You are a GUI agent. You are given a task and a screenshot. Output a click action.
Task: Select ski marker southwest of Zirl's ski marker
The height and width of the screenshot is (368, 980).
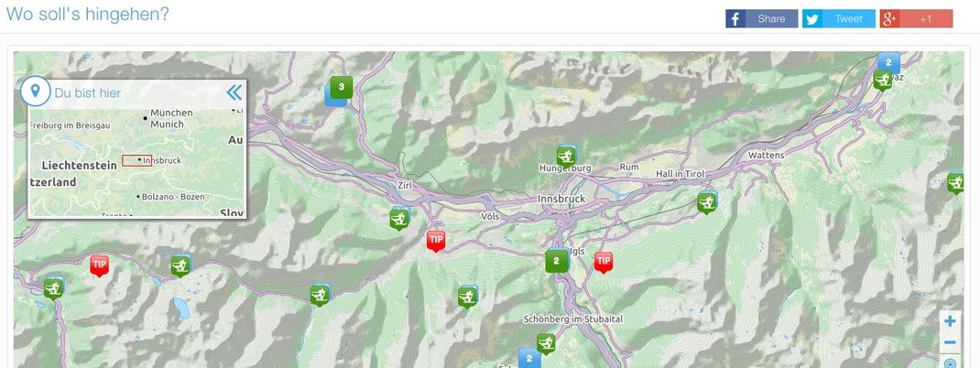click(x=320, y=295)
